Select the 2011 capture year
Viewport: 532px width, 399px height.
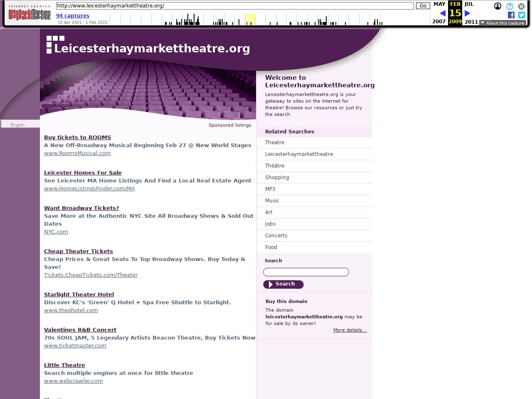471,22
